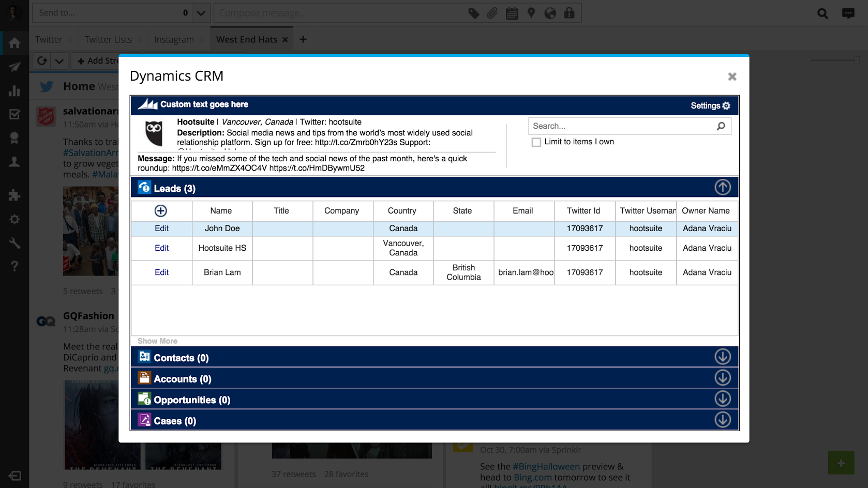
Task: Click the Hootsuite owl profile image
Action: [x=154, y=133]
